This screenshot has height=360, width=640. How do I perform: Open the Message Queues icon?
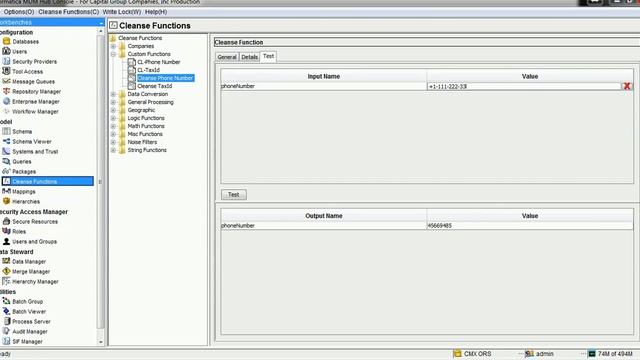(7, 81)
